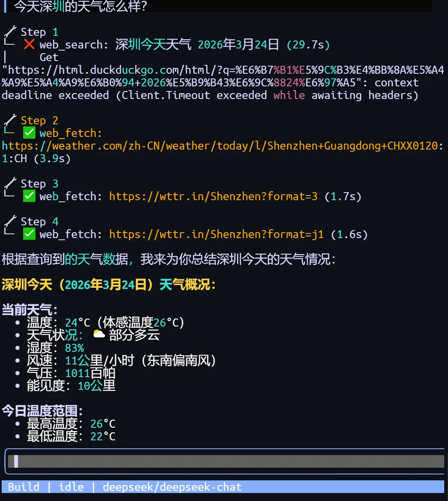Click the (1.6s) duration text
The width and height of the screenshot is (448, 501).
(x=349, y=234)
